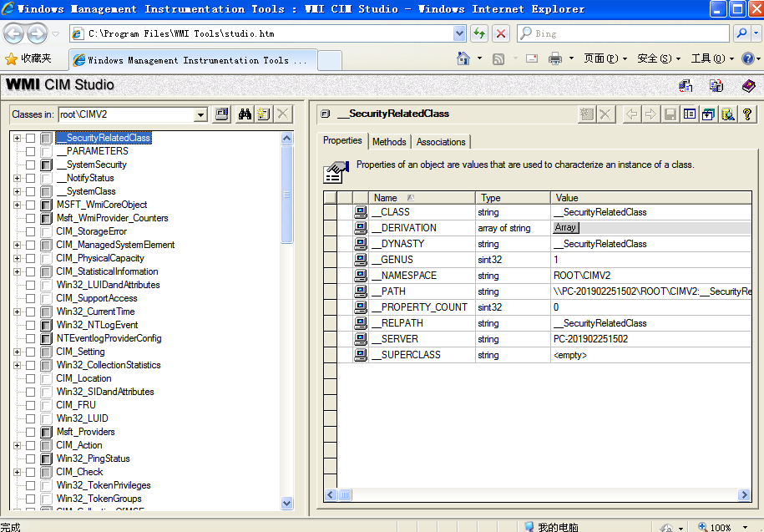Open the IE Page menu
The width and height of the screenshot is (764, 532).
[605, 59]
